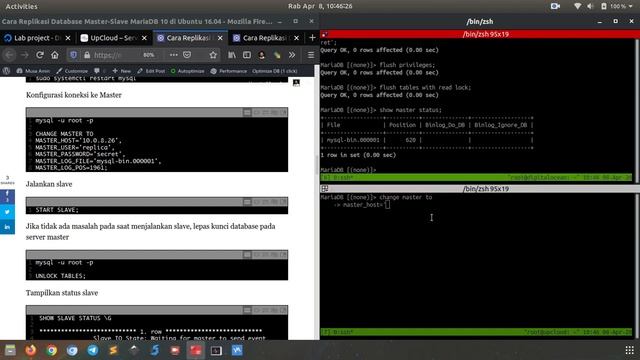
Task: Toggle the Firefox sidebar view
Action: coord(247,55)
